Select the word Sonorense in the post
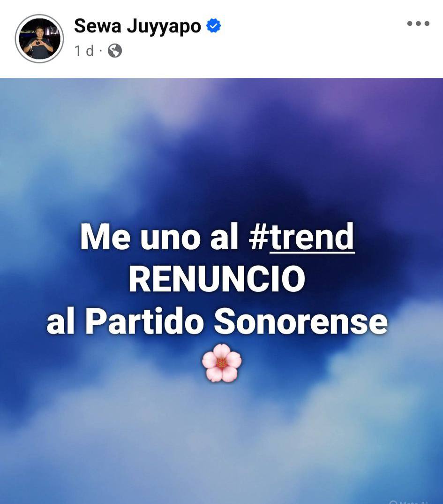Screen dimensions: 443x504 coord(300,321)
